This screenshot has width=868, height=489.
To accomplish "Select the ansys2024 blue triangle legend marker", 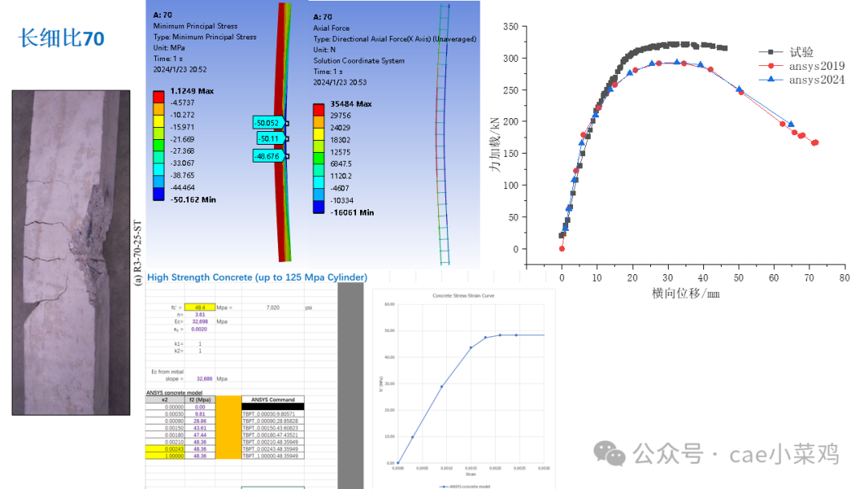I will coord(771,79).
